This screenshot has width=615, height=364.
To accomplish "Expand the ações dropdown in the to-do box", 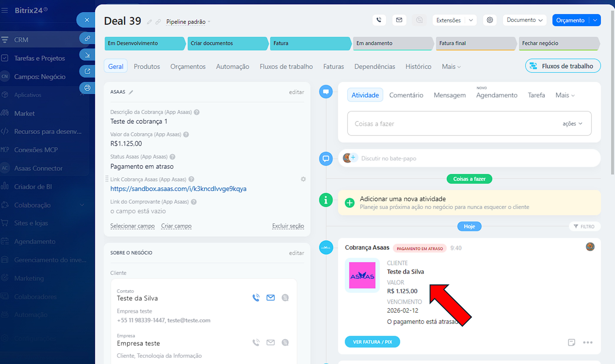I will (572, 124).
